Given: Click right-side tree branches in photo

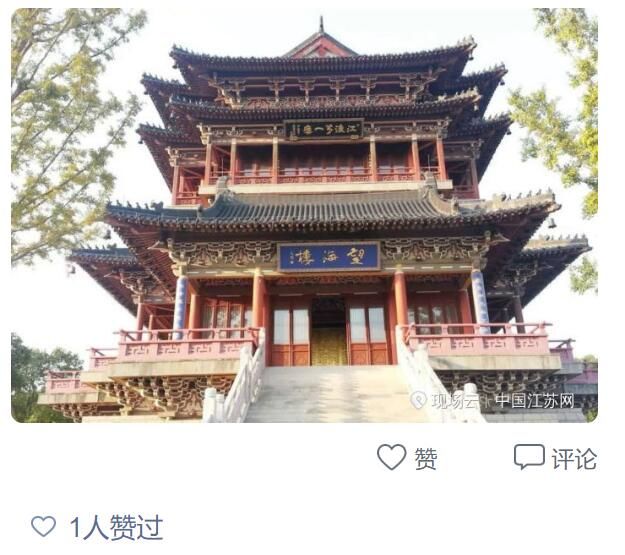Looking at the screenshot, I should click(x=558, y=120).
